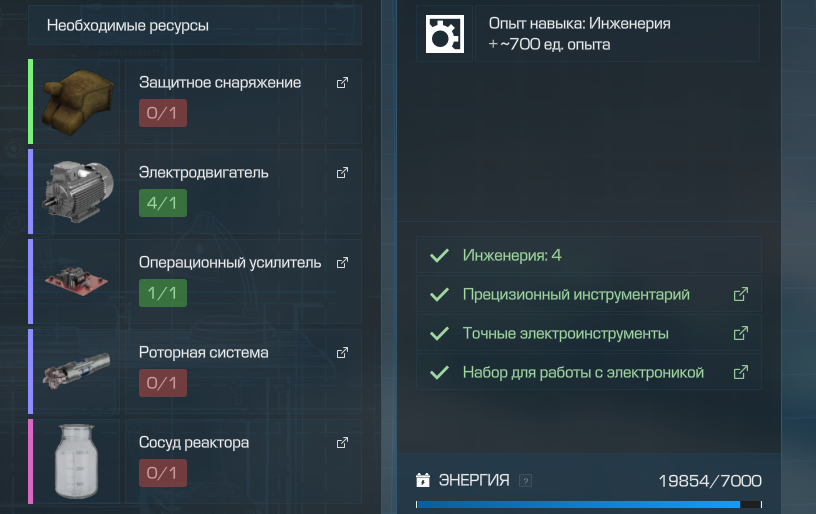The width and height of the screenshot is (816, 514).
Task: Click the 19854/7000 energy value
Action: [x=710, y=481]
